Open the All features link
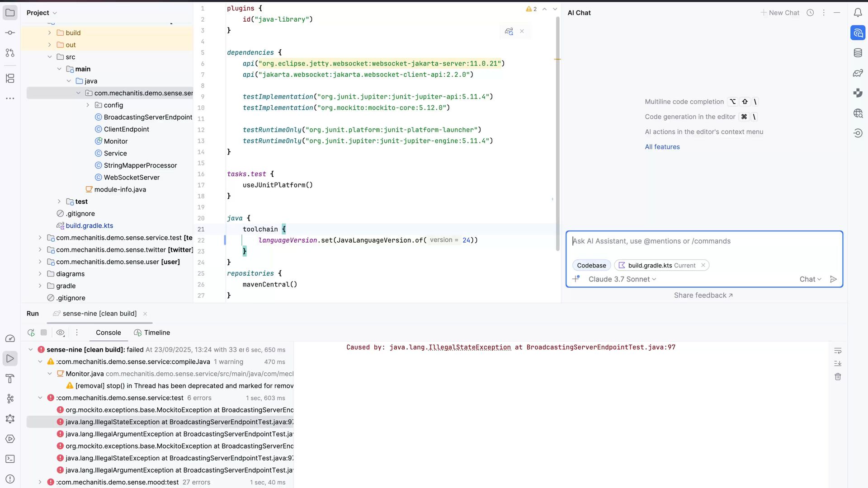Viewport: 868px width, 488px height. [662, 147]
